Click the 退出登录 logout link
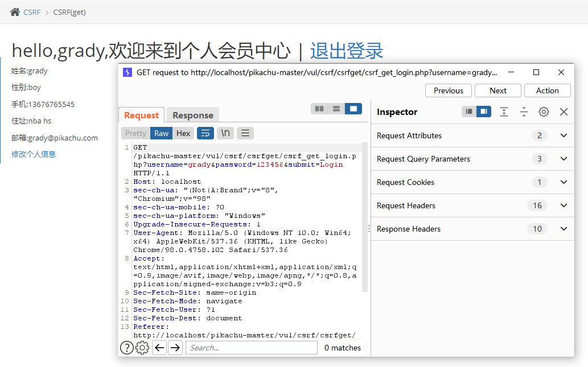 pyautogui.click(x=347, y=51)
